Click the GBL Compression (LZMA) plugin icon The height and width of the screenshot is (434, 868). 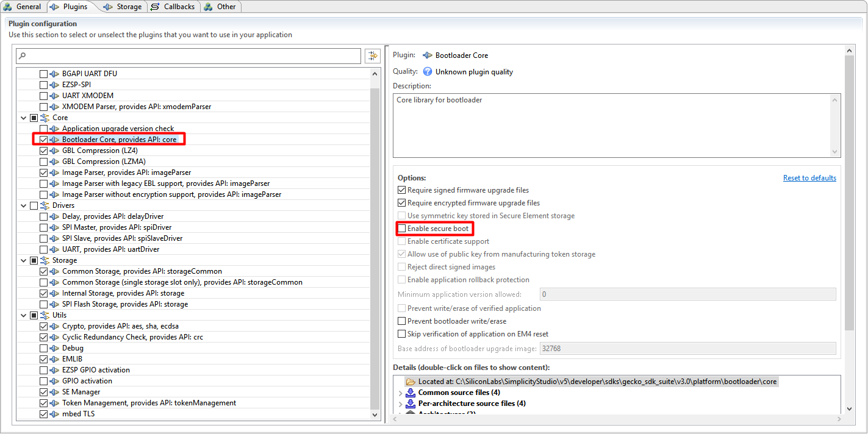(x=55, y=162)
